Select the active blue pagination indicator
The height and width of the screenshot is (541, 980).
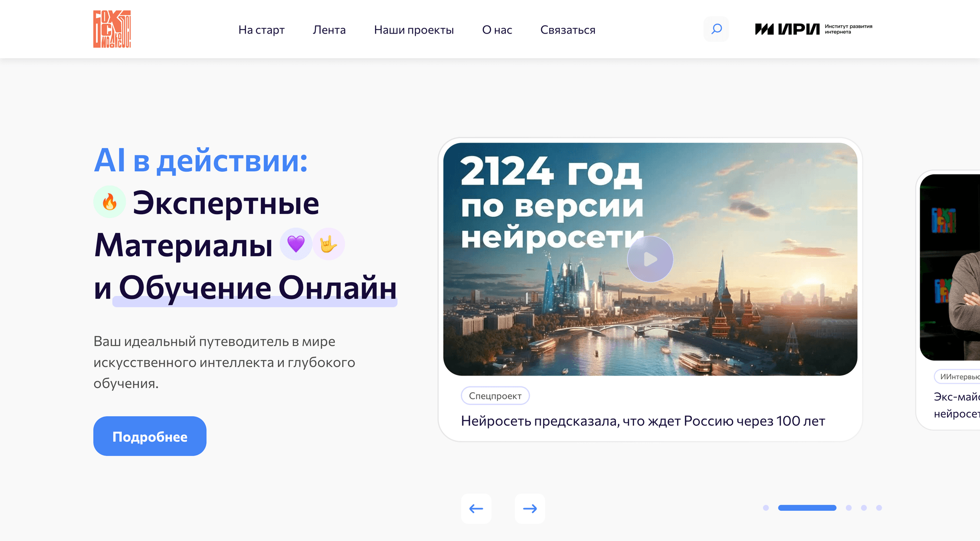pos(808,508)
